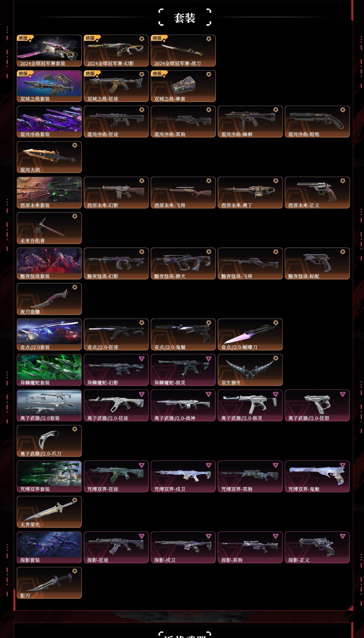Open the 西部未来套装 bundle thumbnail
The image size is (364, 638).
click(x=49, y=193)
